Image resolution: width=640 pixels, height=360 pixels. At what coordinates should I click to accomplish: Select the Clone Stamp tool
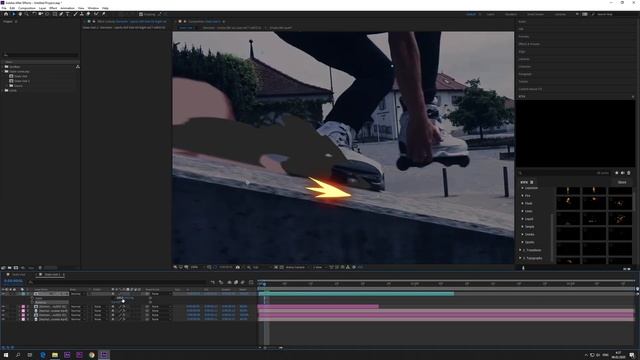click(x=82, y=14)
